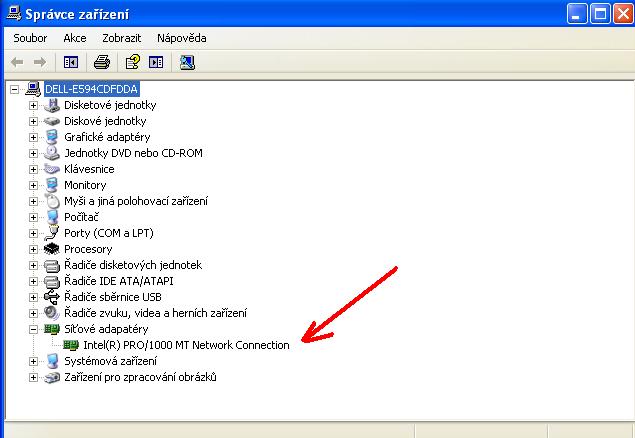Viewport: 635px width, 438px height.
Task: Click the action pane toolbar icon
Action: pyautogui.click(x=156, y=62)
